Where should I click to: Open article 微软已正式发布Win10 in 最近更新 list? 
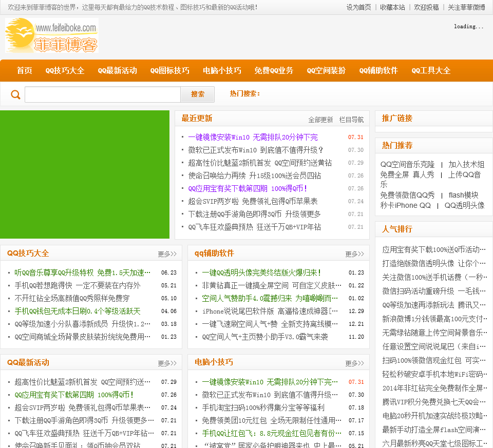(256, 150)
